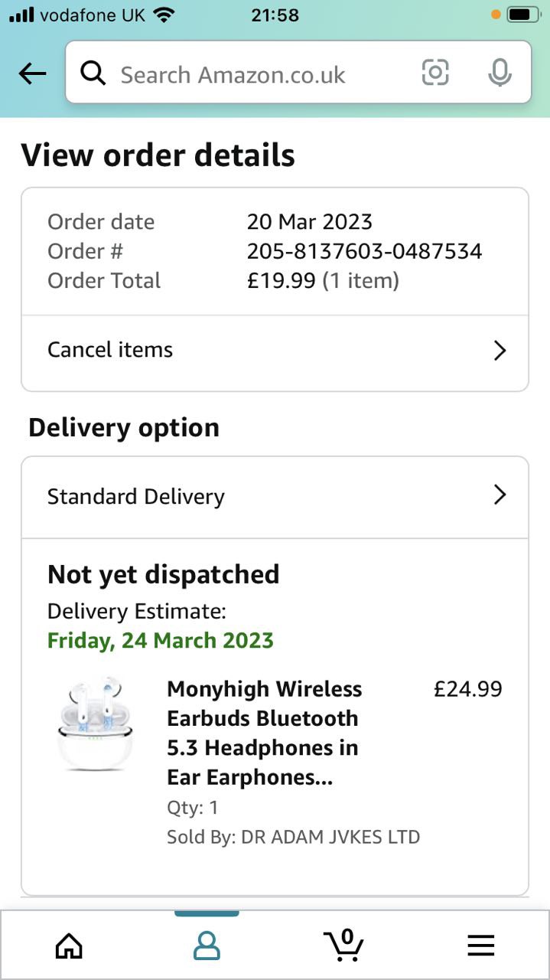Tap the back arrow icon

(x=32, y=73)
